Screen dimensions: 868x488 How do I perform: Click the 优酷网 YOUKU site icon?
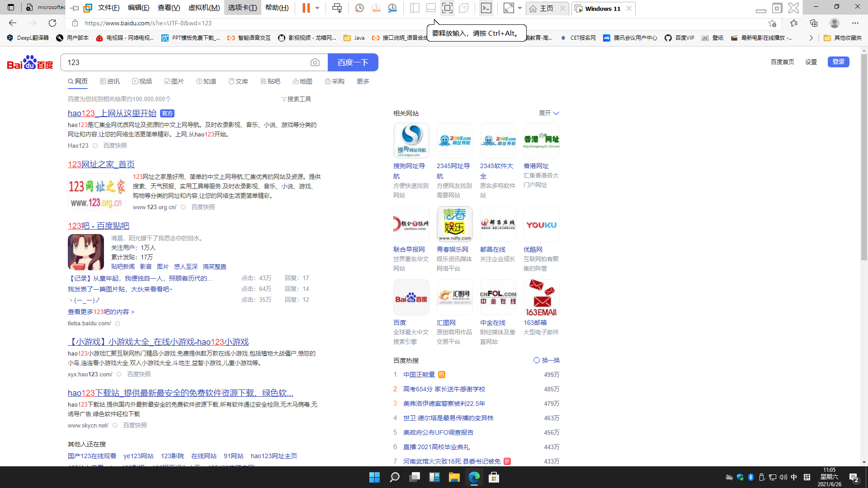[x=542, y=224]
